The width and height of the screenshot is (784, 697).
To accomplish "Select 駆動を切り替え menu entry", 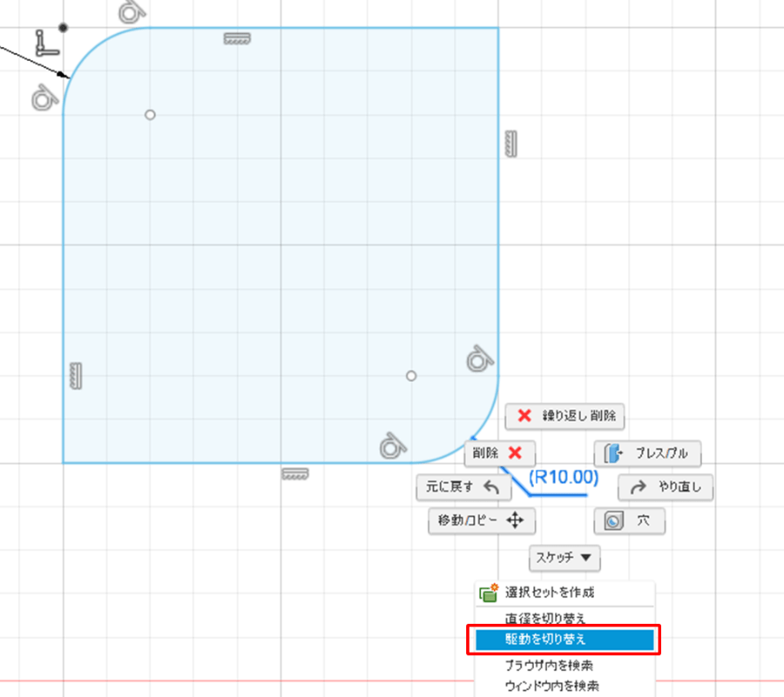I will click(x=564, y=639).
